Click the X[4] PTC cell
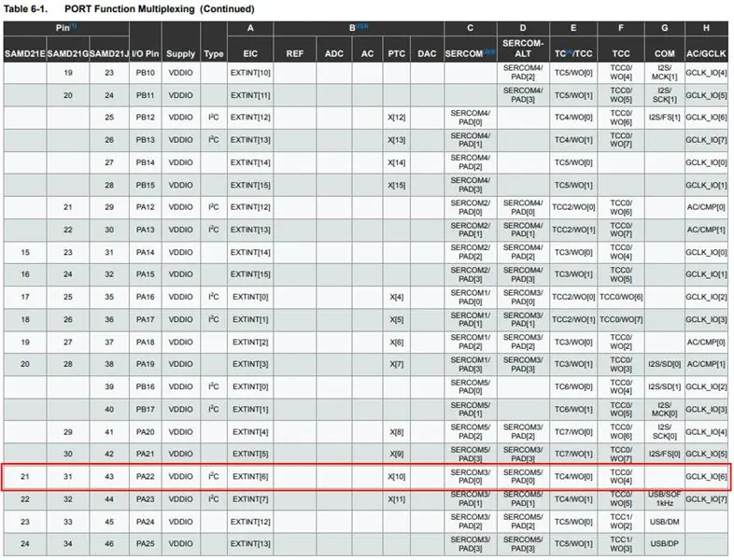 [x=397, y=297]
